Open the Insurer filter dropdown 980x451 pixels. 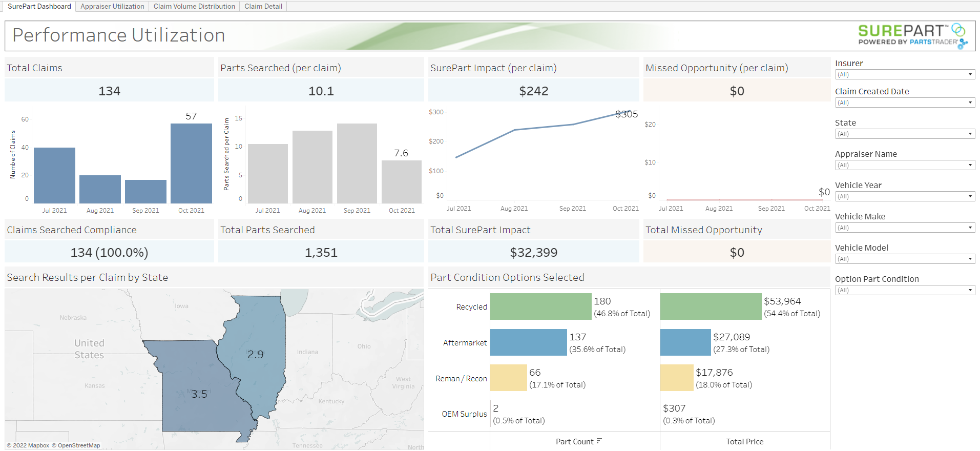pyautogui.click(x=905, y=74)
